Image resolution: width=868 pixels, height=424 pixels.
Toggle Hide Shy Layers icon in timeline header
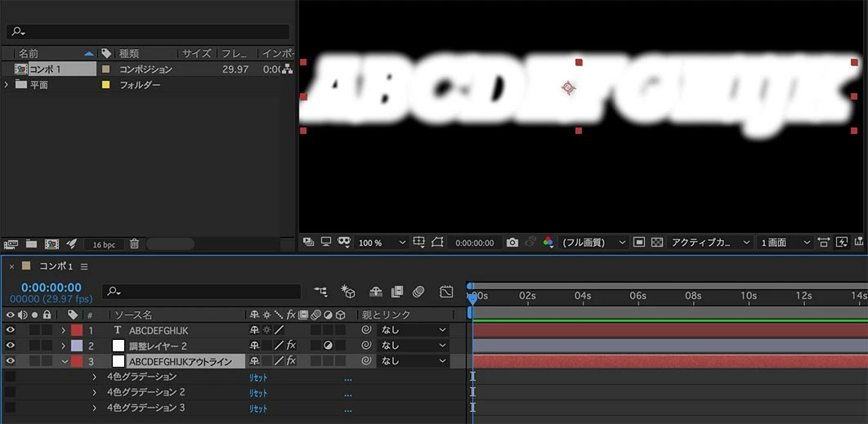click(376, 291)
